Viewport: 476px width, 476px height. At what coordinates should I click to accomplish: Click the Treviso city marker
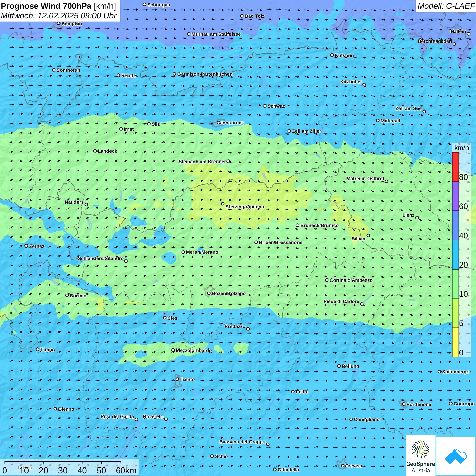point(343,466)
